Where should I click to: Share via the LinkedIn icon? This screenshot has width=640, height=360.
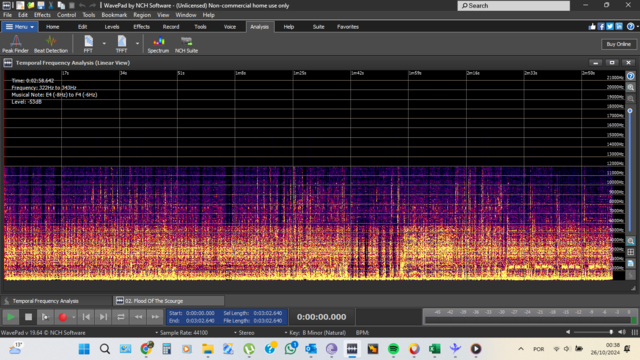(619, 27)
